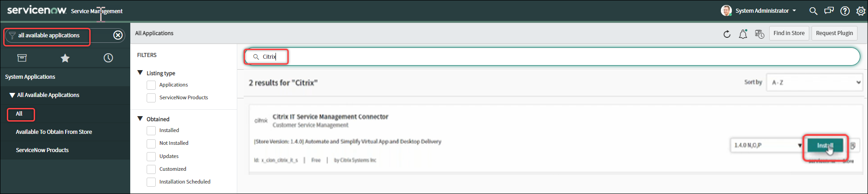868x194 pixels.
Task: Click the Free price label
Action: point(316,160)
